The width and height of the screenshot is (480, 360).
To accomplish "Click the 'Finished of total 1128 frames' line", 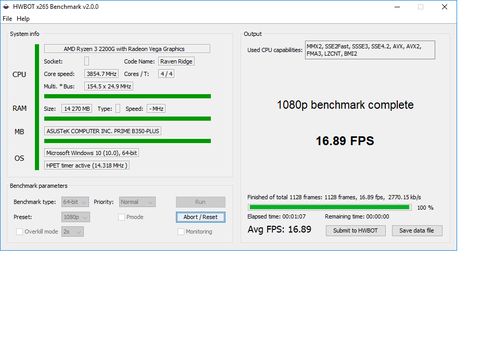I will (334, 197).
